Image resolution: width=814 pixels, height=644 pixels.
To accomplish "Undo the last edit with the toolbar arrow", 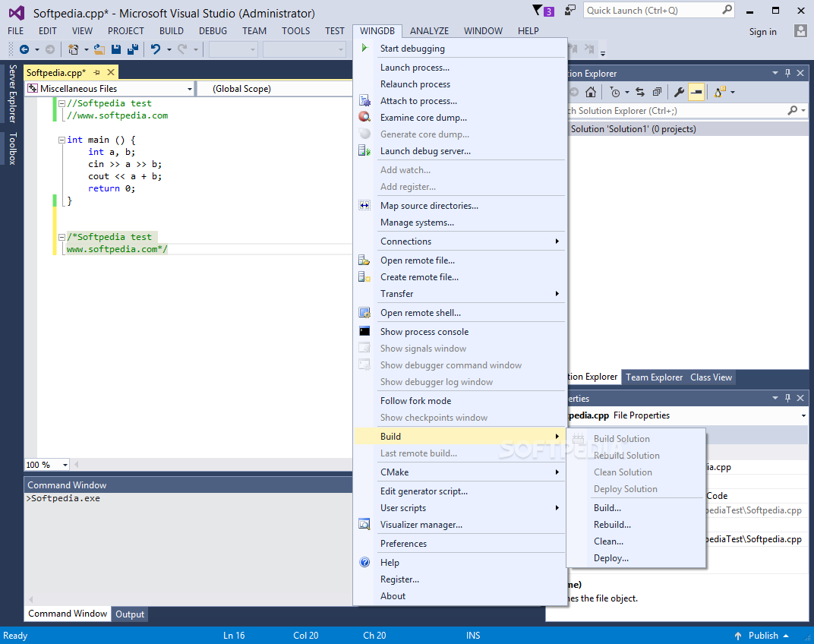I will [x=155, y=49].
